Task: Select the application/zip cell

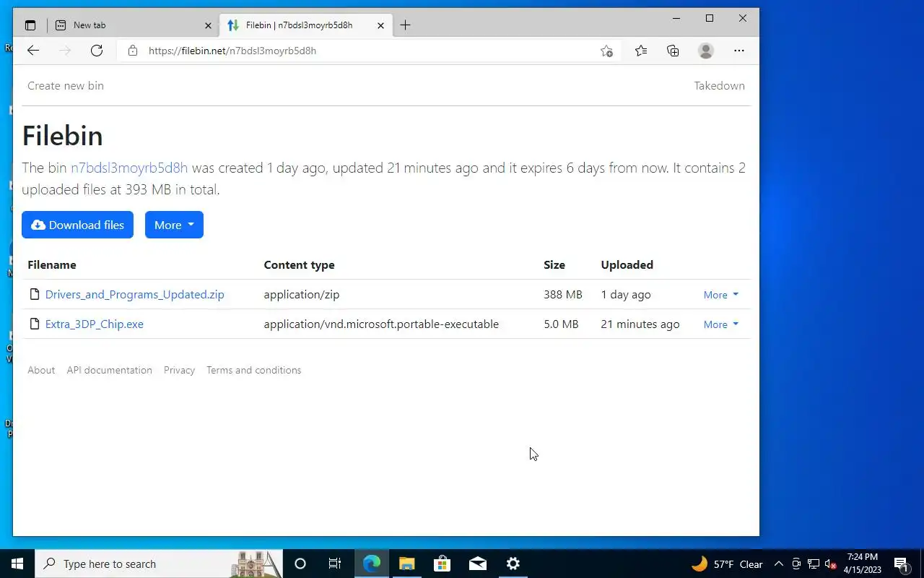Action: [302, 294]
